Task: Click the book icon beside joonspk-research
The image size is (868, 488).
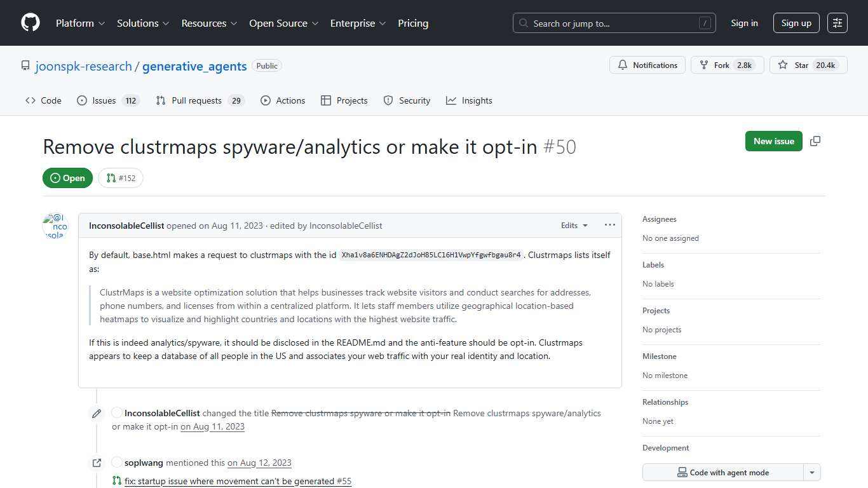Action: coord(25,65)
